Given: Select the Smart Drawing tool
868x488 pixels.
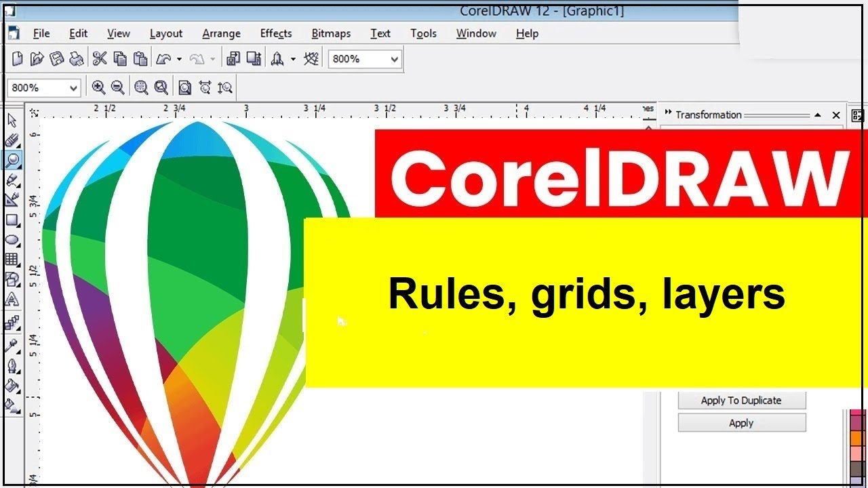Looking at the screenshot, I should tap(12, 200).
